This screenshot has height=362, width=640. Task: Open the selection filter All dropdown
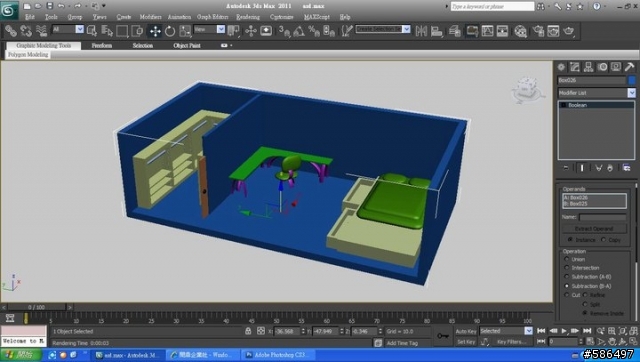[x=68, y=29]
